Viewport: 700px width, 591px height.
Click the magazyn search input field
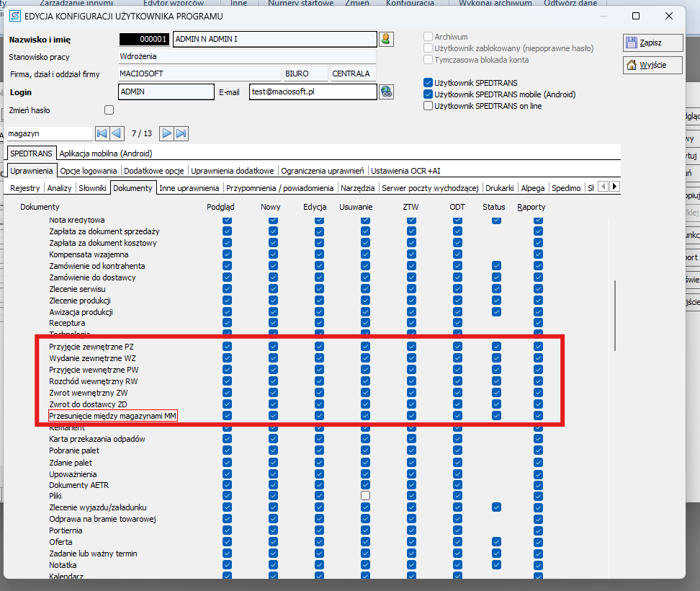[x=49, y=133]
